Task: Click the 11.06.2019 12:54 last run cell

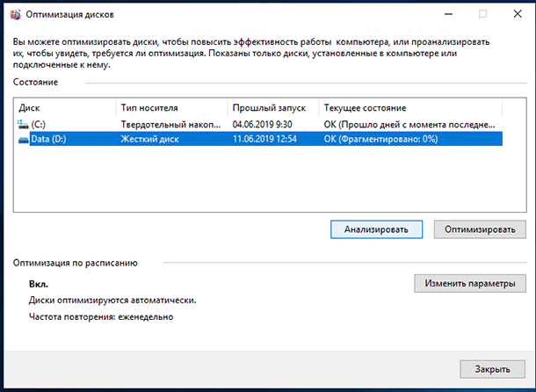Action: point(264,139)
